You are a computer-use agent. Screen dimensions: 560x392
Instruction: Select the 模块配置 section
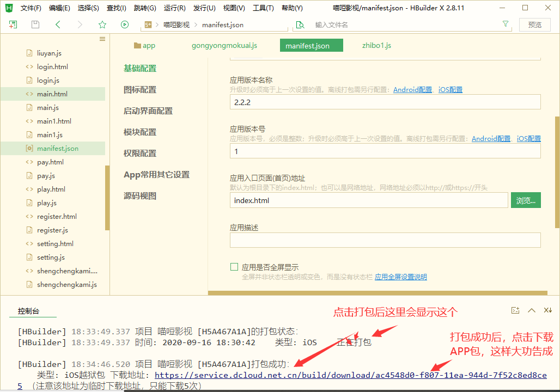(140, 132)
